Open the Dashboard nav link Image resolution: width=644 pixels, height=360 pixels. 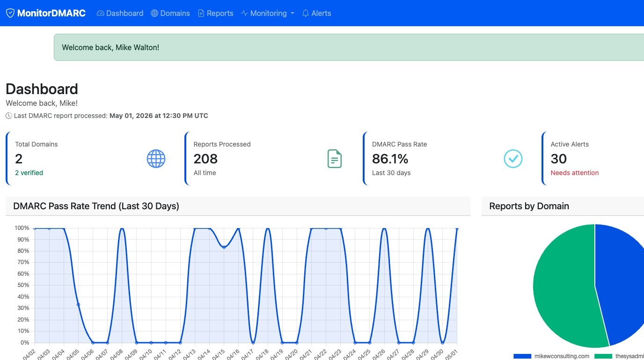point(120,13)
